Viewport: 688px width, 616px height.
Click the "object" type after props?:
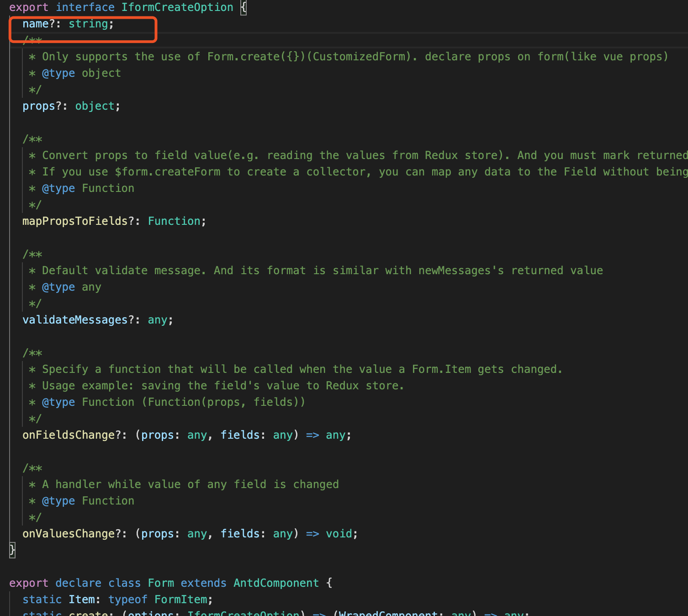tap(95, 106)
